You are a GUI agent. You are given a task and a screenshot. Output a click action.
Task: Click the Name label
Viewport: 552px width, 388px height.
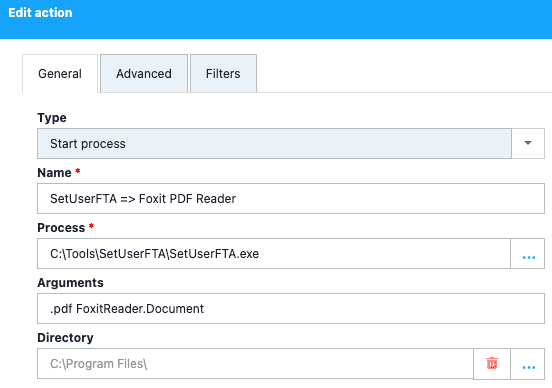(x=54, y=173)
